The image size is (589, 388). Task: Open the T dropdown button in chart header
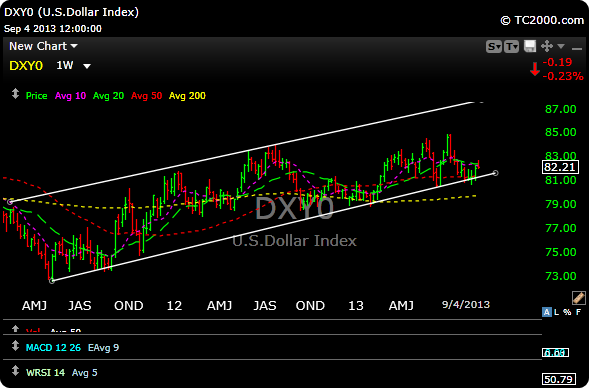[x=511, y=47]
